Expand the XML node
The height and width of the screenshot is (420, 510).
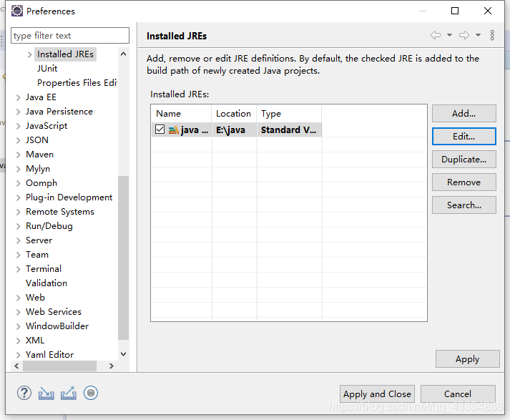point(18,341)
